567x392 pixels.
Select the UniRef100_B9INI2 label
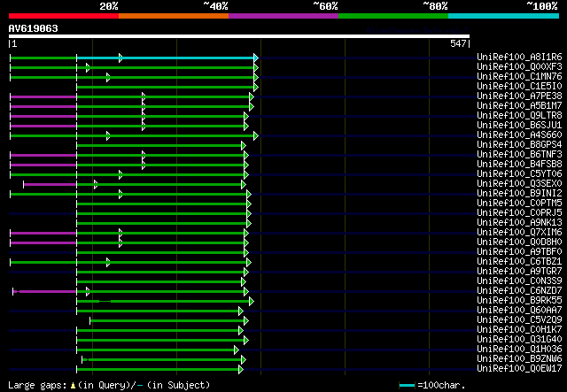click(x=520, y=194)
